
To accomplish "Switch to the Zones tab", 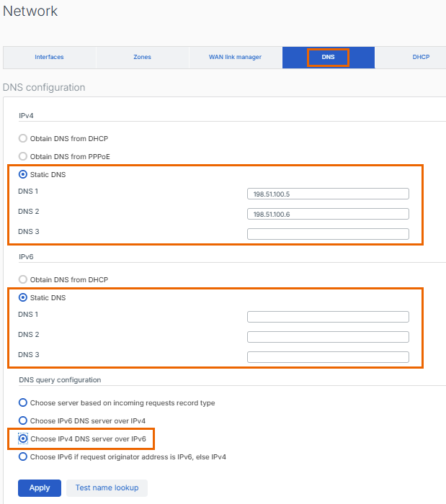I will (x=142, y=58).
